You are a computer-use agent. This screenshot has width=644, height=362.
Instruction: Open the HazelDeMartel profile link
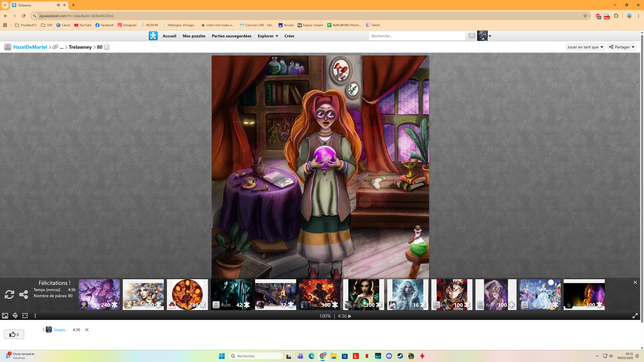tap(30, 47)
